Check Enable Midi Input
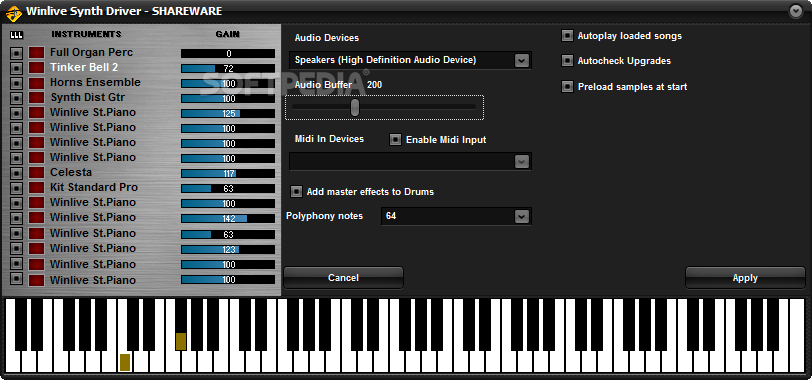Screen dimensions: 812x380 pos(396,139)
